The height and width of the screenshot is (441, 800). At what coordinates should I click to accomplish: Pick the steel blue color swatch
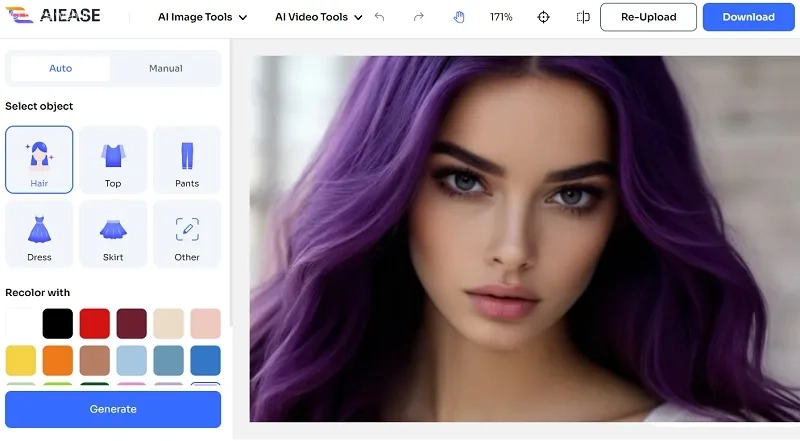click(168, 360)
